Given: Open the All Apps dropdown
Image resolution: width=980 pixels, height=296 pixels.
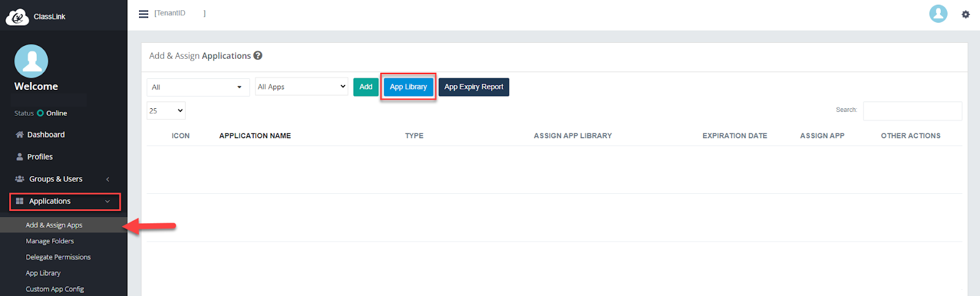Looking at the screenshot, I should click(301, 87).
